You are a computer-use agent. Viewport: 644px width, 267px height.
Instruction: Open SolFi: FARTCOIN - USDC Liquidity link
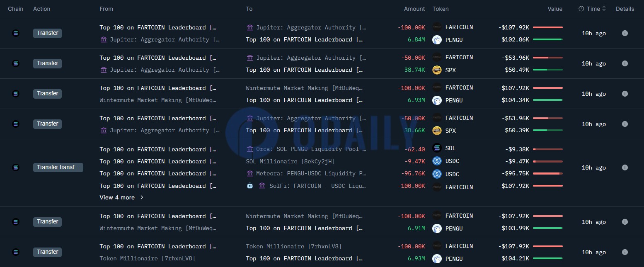(x=318, y=186)
